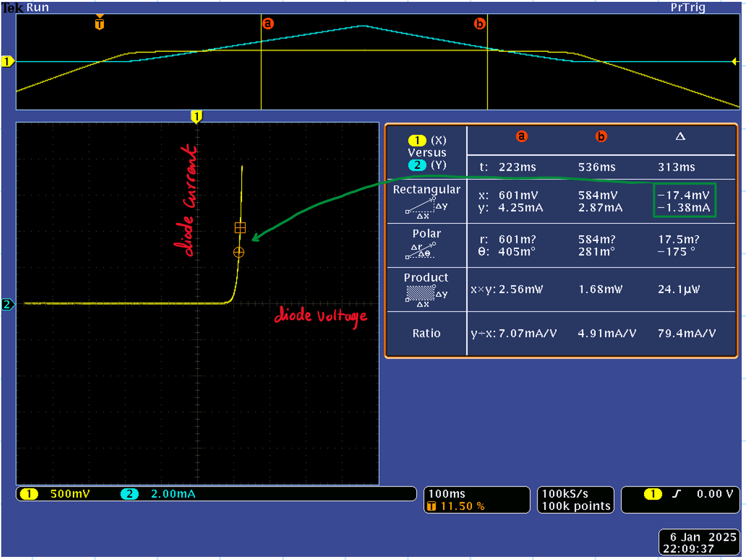
Task: Select the circle cursor marker on diode curve
Action: (x=239, y=252)
